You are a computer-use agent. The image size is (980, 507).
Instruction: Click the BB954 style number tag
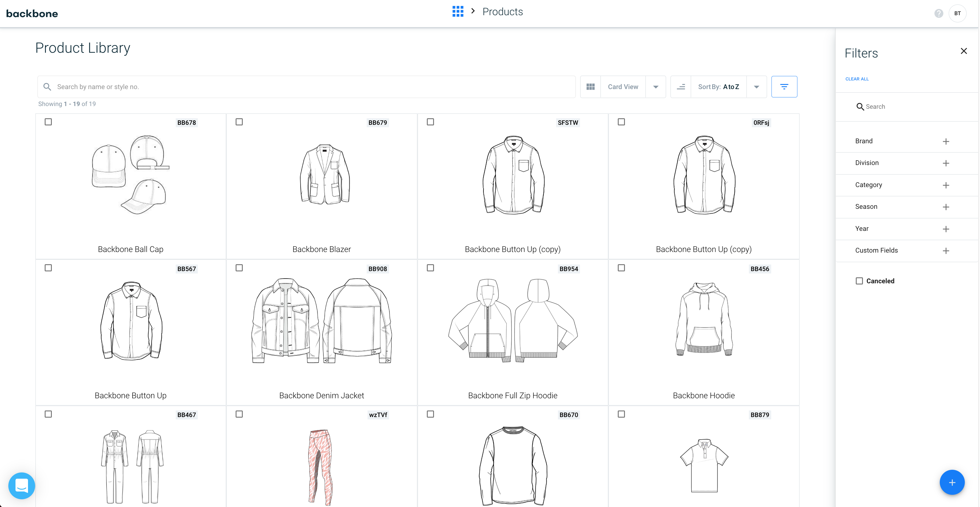[568, 269]
